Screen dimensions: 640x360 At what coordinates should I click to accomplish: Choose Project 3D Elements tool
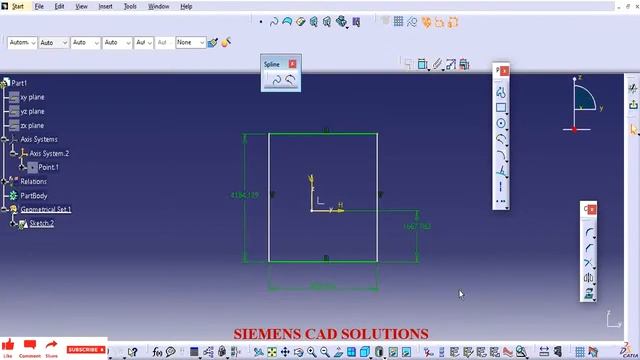coord(589,293)
